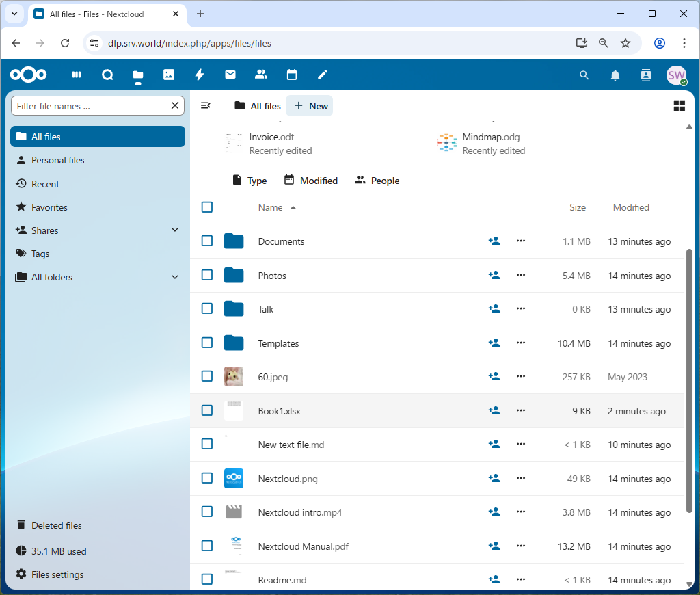Image resolution: width=700 pixels, height=595 pixels.
Task: Open the Calendar app icon
Action: coord(292,75)
